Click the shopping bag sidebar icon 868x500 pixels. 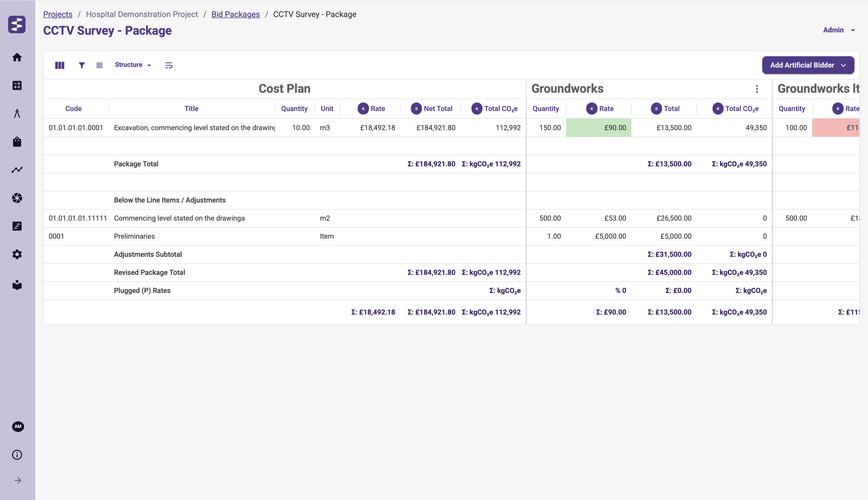tap(17, 142)
